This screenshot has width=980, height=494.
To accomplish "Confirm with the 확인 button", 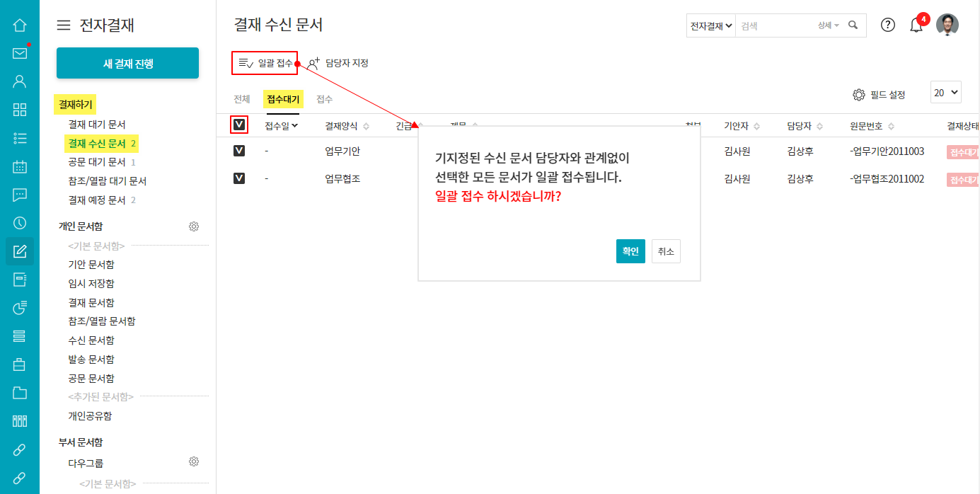I will 630,251.
